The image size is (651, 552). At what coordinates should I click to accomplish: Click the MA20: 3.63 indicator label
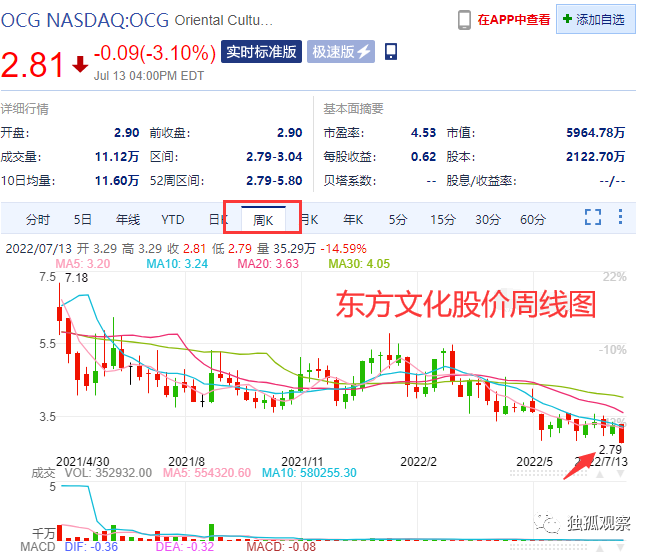click(268, 264)
